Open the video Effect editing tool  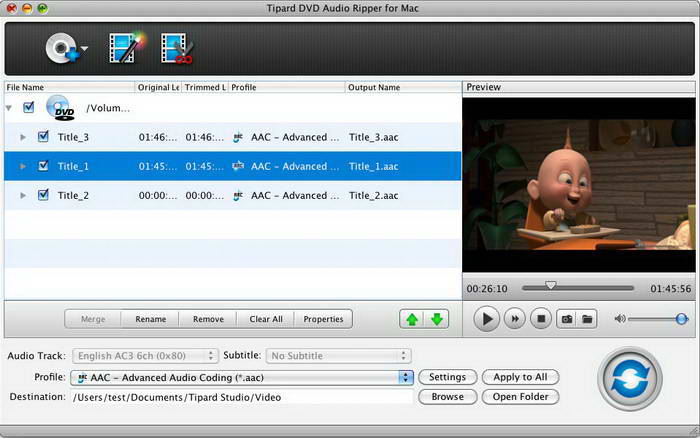point(126,47)
